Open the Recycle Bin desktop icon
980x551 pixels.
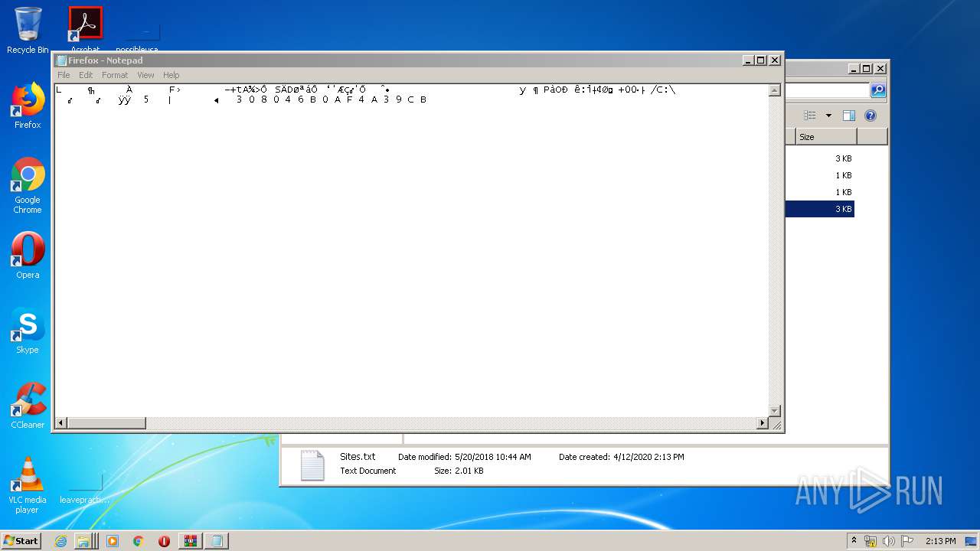[x=28, y=31]
